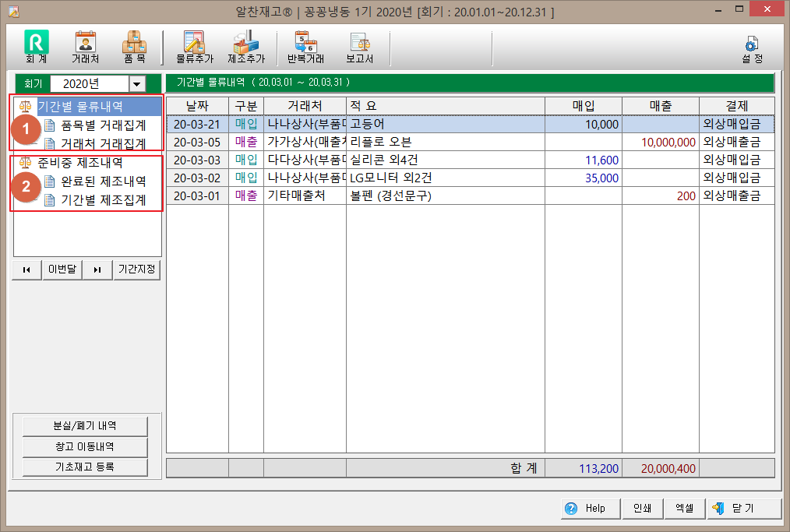
Task: Click the 매입 column header
Action: 584,106
